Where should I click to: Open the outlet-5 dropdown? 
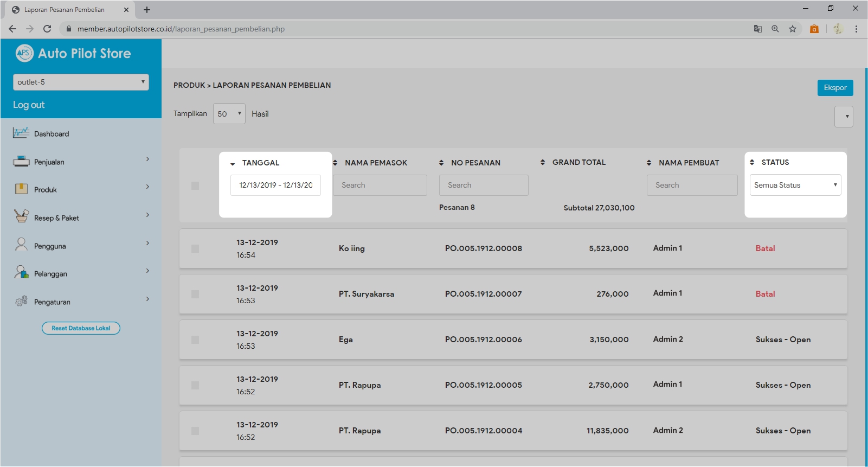tap(81, 82)
